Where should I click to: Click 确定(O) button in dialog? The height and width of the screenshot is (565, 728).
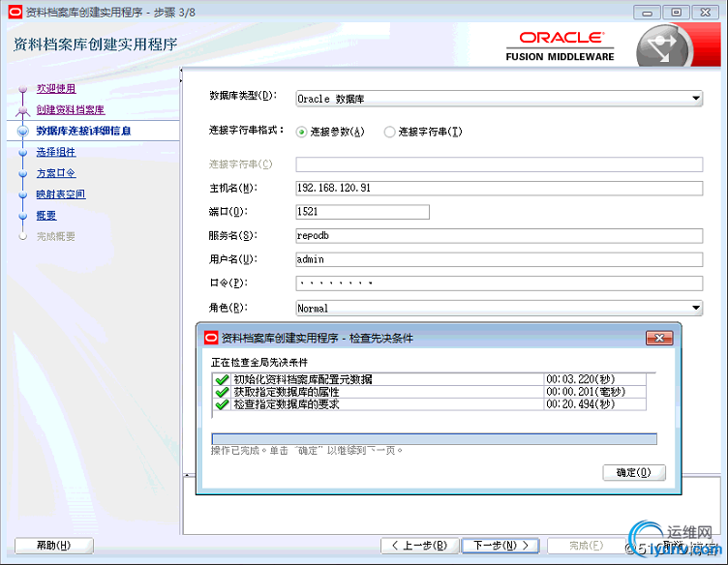634,472
